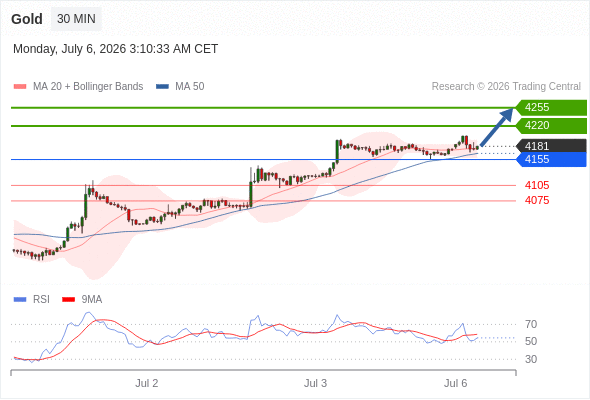Select the timestamp Monday, July 6, 2026
This screenshot has width=590, height=400.
[x=116, y=49]
